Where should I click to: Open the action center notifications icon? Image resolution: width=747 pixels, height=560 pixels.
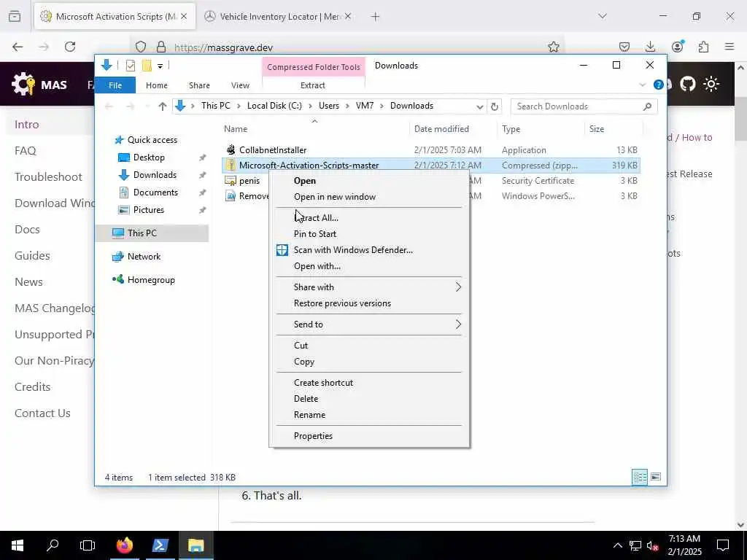click(x=723, y=545)
